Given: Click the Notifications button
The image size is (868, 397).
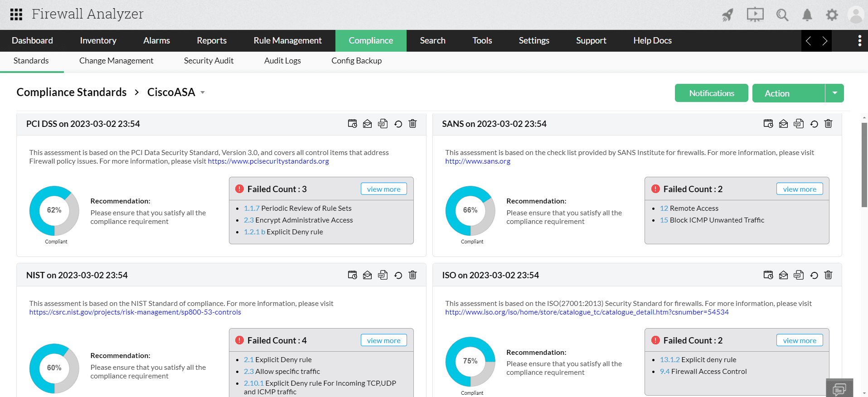Looking at the screenshot, I should (711, 93).
